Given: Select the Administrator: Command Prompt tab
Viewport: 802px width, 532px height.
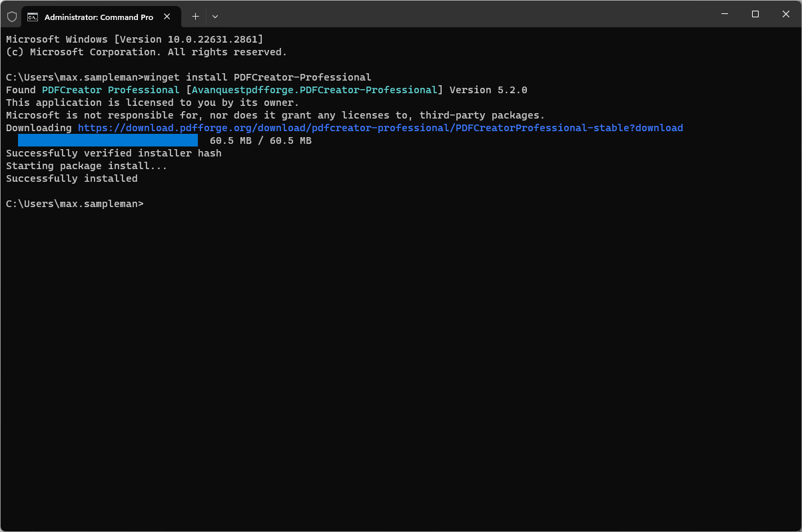Looking at the screenshot, I should point(101,17).
